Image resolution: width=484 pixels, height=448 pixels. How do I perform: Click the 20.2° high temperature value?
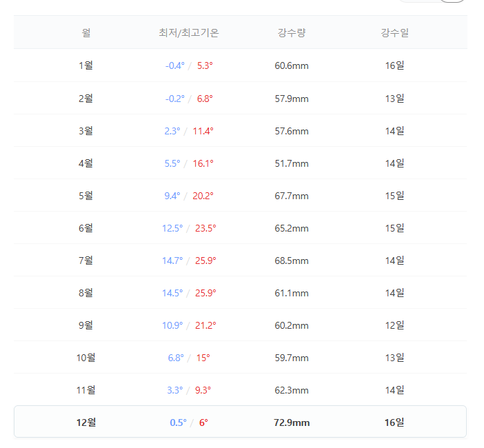[203, 196]
